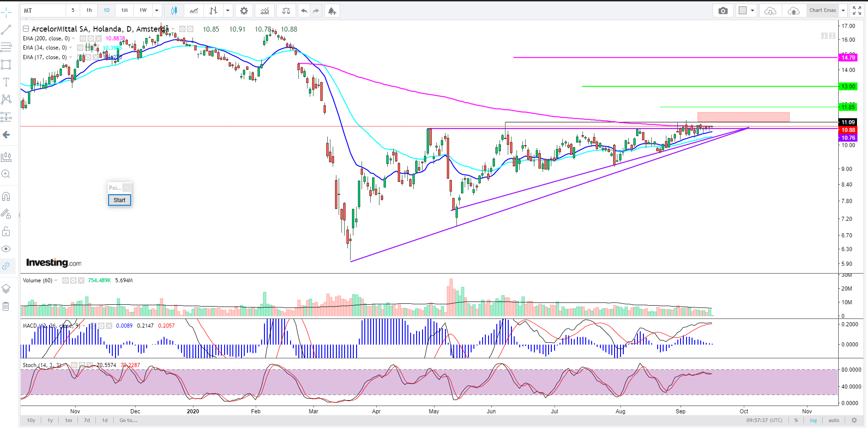Select the rectangle shape drawing tool
The height and width of the screenshot is (428, 868).
click(6, 65)
